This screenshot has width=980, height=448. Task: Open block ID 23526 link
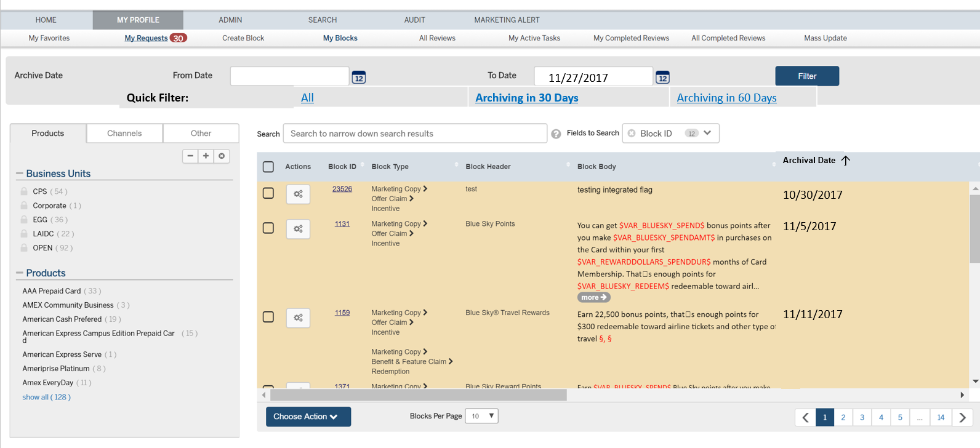(342, 189)
